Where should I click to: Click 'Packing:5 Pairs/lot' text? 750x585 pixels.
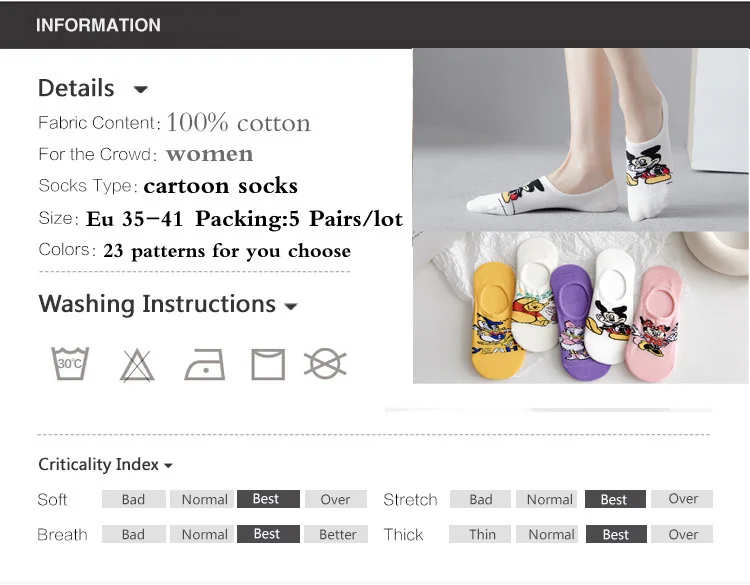click(x=299, y=219)
